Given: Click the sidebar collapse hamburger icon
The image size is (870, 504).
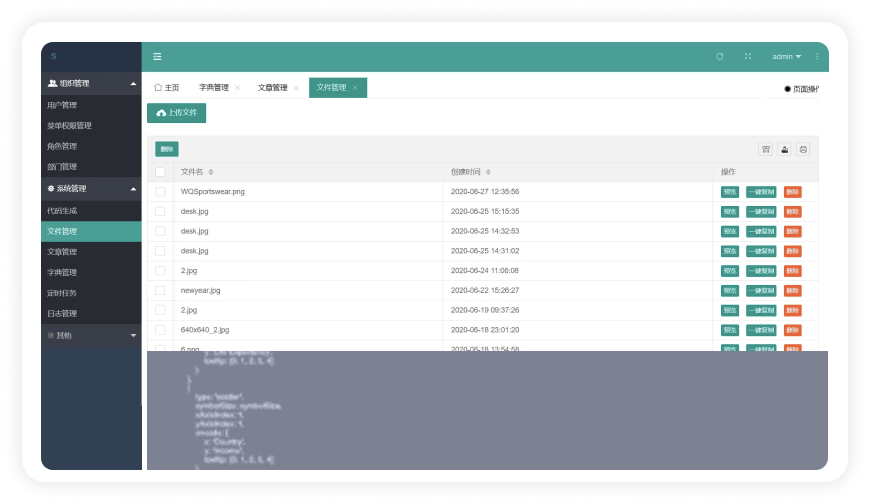Looking at the screenshot, I should 157,57.
